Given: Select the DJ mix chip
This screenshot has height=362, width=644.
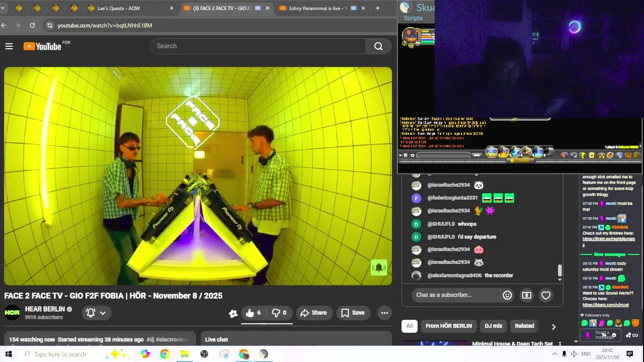Looking at the screenshot, I should [x=494, y=326].
